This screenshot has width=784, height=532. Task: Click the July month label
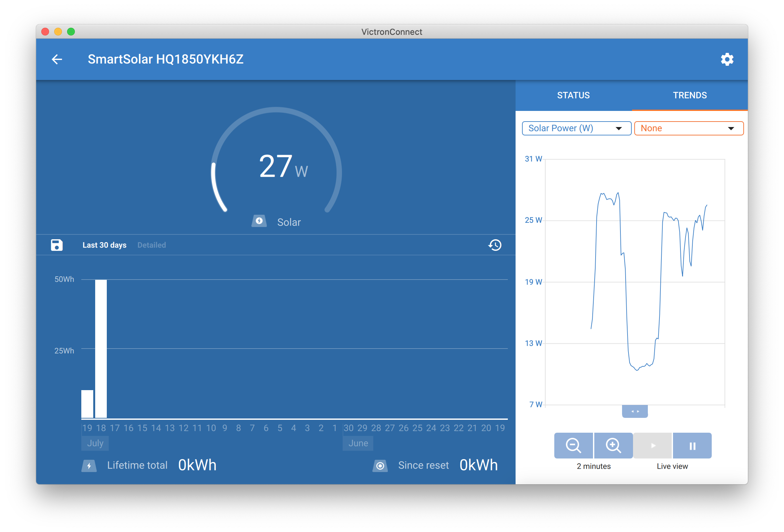tap(95, 443)
